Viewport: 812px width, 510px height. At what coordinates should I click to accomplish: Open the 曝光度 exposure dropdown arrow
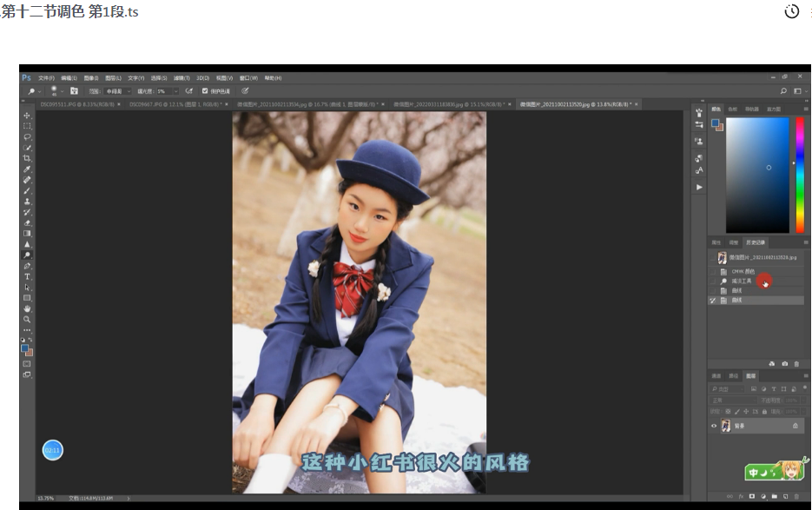[175, 91]
